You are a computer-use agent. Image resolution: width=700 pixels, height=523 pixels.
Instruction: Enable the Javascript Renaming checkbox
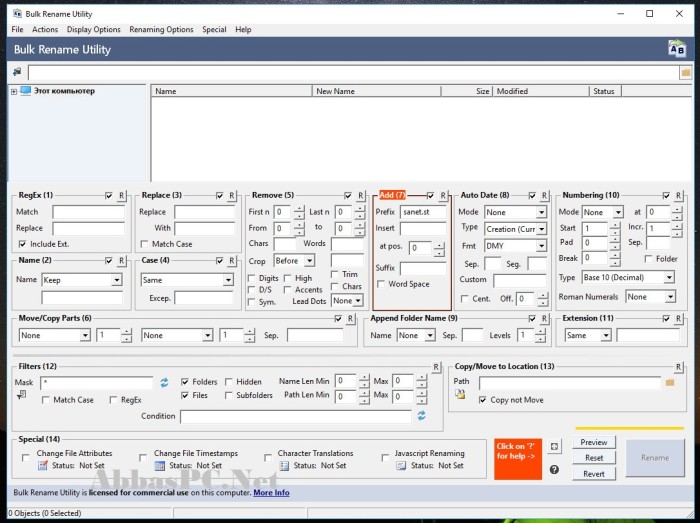pyautogui.click(x=385, y=458)
